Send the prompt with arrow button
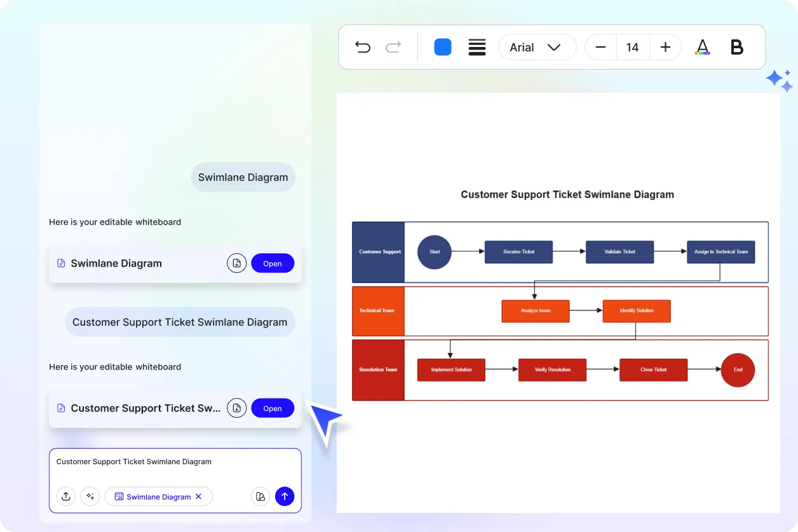Viewport: 798px width, 532px height. (x=285, y=496)
